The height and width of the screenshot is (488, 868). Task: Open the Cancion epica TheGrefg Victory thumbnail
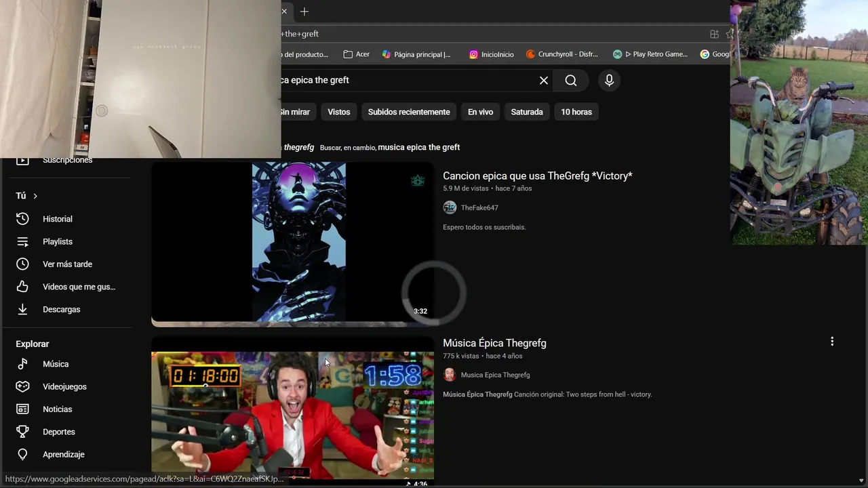292,241
